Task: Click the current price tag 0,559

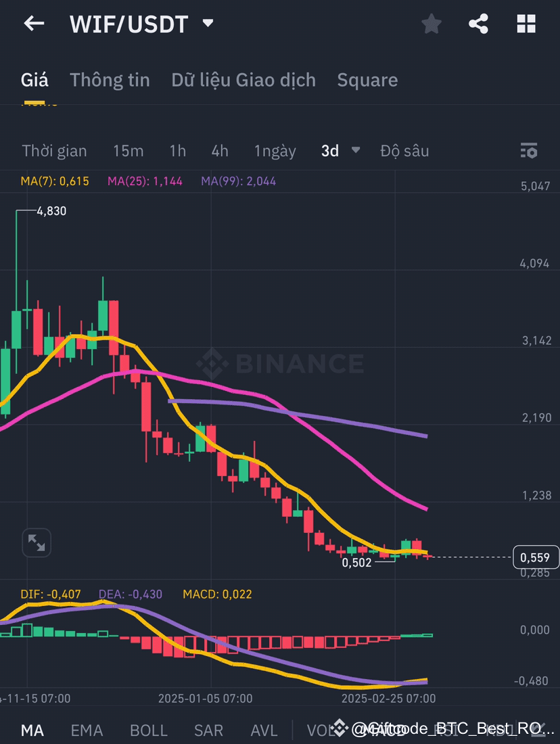Action: point(536,557)
